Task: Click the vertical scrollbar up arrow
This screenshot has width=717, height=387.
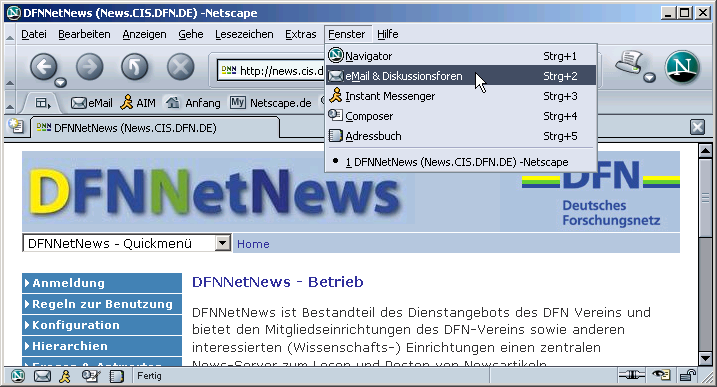Action: coord(706,150)
